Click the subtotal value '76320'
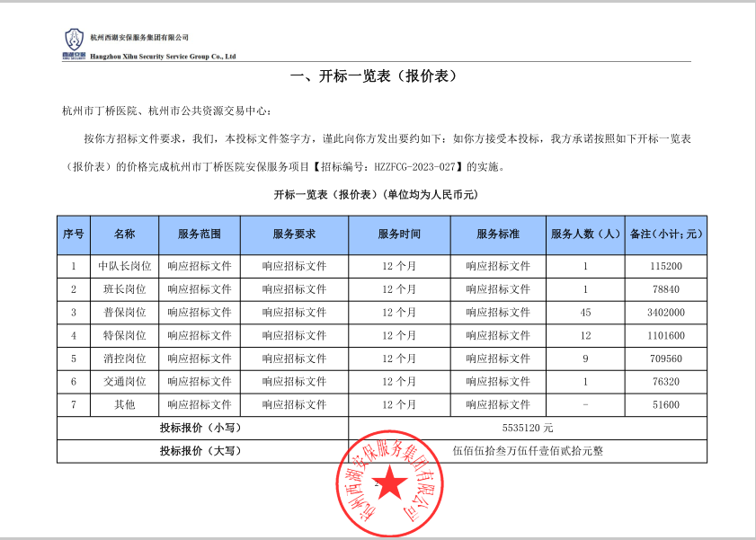This screenshot has width=756, height=540. [666, 382]
